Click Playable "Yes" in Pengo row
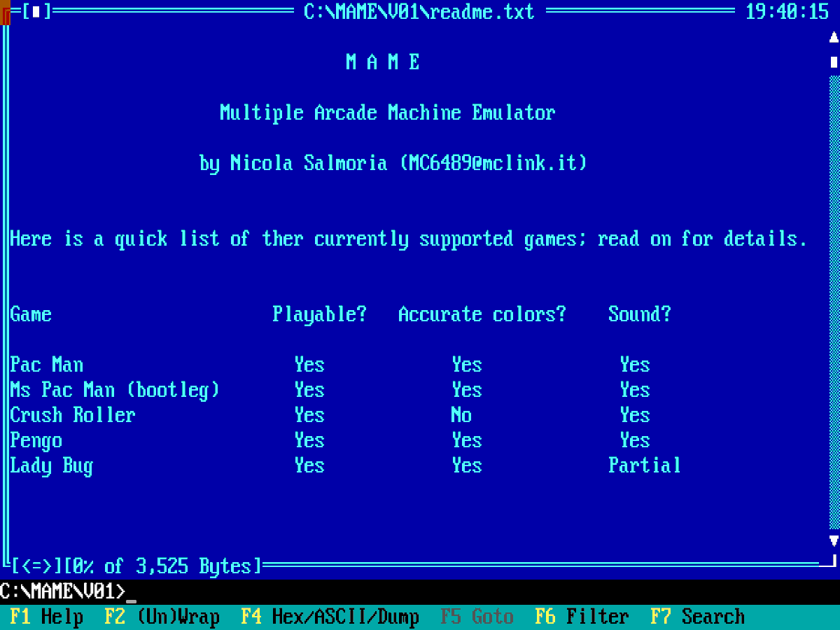This screenshot has height=630, width=840. 309,440
